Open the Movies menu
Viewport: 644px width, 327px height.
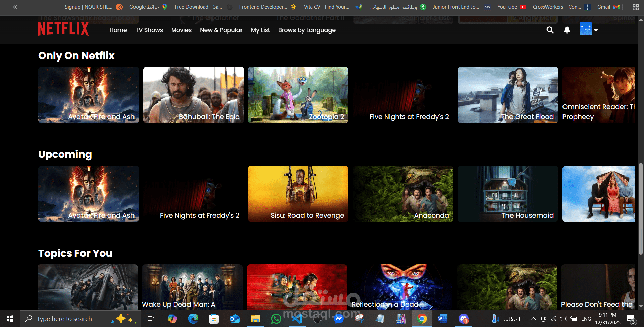[181, 30]
